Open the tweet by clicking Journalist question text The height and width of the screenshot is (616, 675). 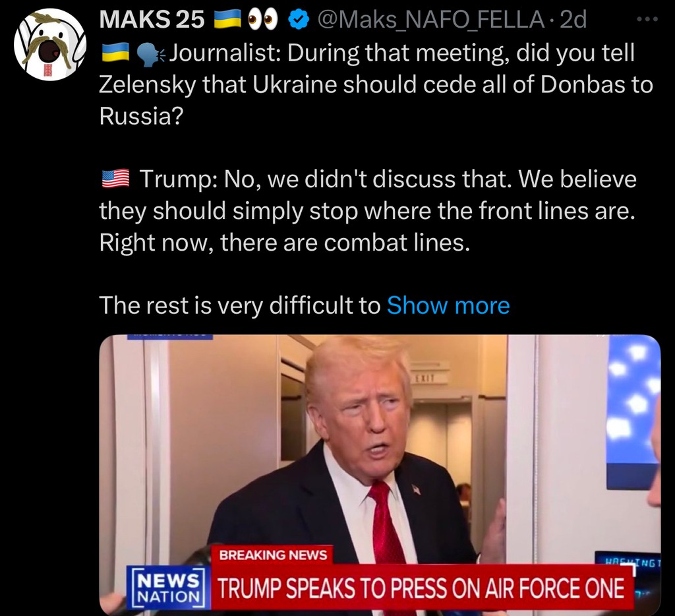(376, 84)
